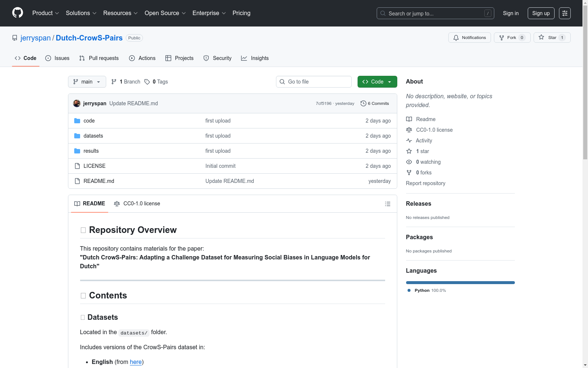Image resolution: width=588 pixels, height=368 pixels.
Task: Click the Fork repository icon
Action: (x=502, y=38)
